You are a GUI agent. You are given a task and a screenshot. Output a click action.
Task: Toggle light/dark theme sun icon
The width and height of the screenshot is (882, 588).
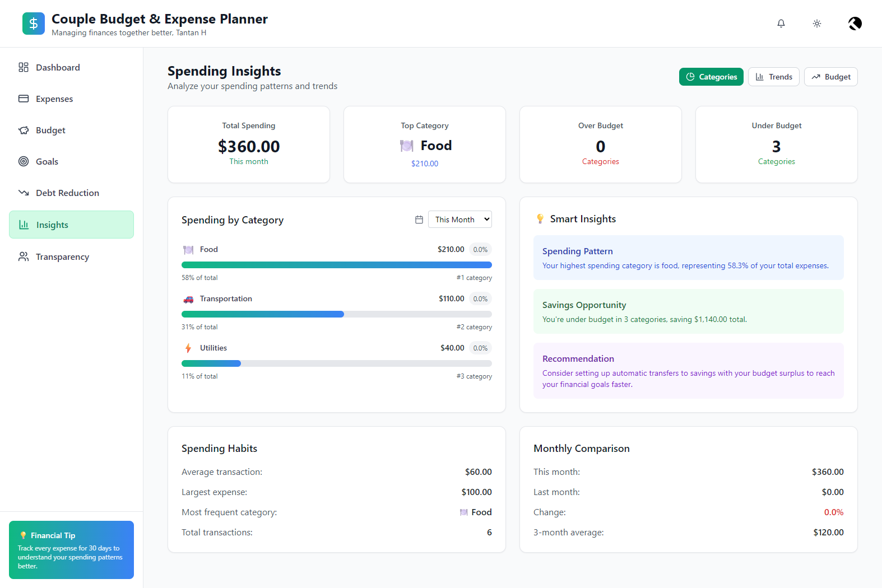pos(817,24)
